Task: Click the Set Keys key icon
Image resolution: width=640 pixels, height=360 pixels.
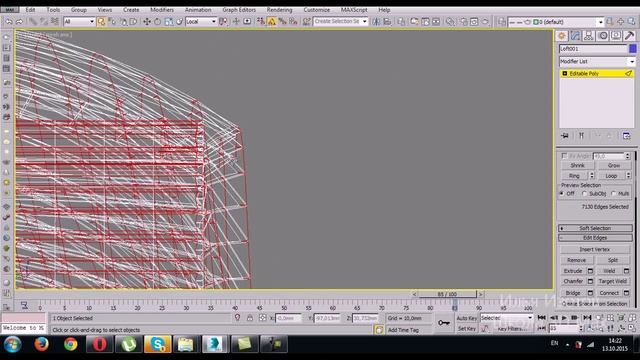Action: 444,323
